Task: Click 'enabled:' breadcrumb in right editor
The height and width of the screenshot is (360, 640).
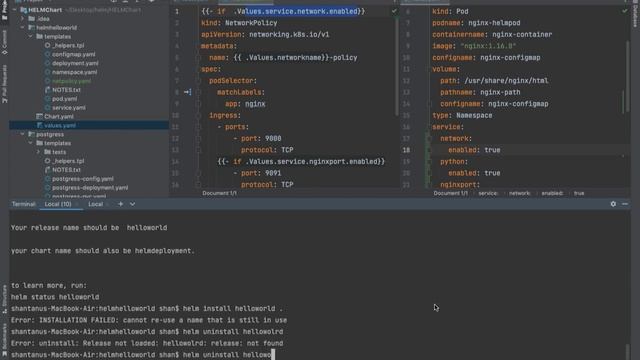Action: pyautogui.click(x=552, y=193)
